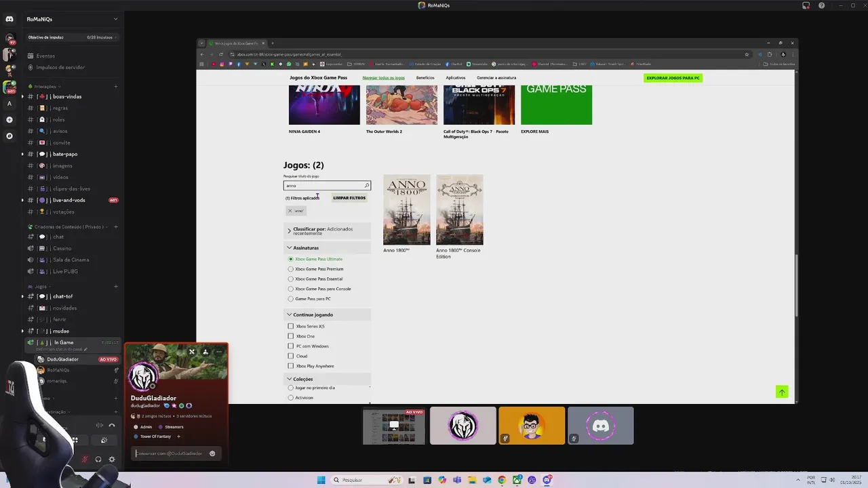Disconnect from the voice call
Image resolution: width=868 pixels, height=488 pixels.
coord(112,425)
